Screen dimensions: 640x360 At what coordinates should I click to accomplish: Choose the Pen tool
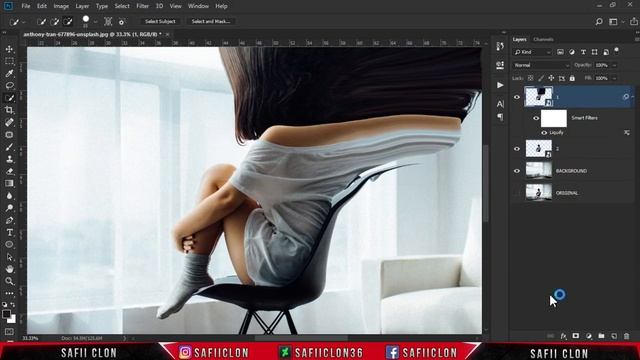9,220
